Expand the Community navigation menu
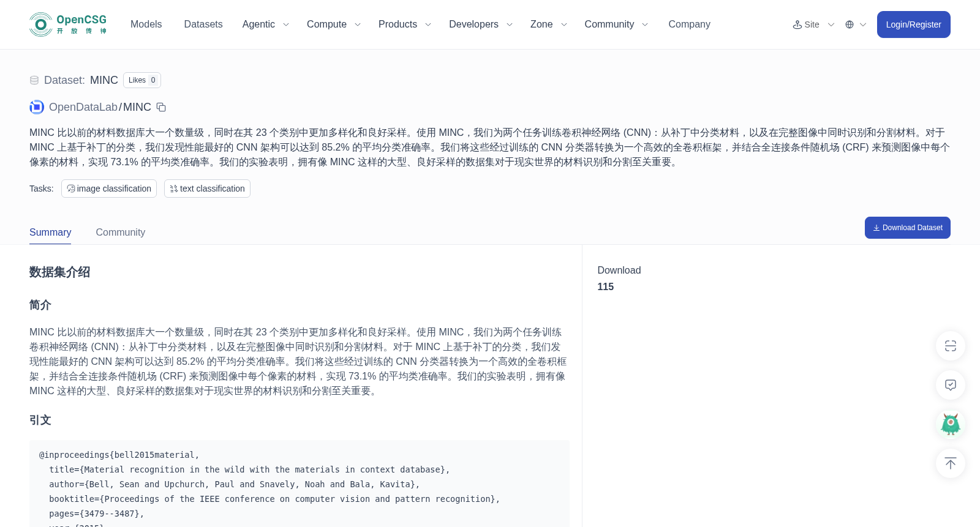Image resolution: width=980 pixels, height=527 pixels. [x=616, y=24]
